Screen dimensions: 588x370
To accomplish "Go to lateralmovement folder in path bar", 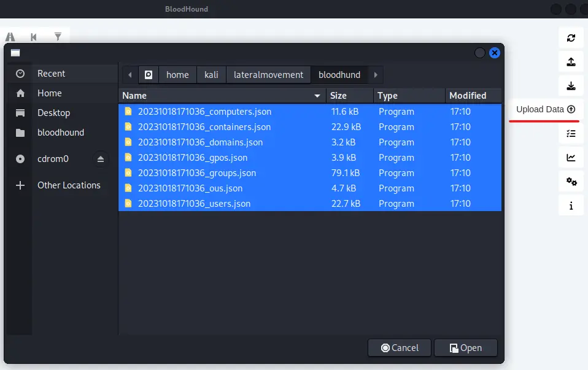I will (x=268, y=75).
